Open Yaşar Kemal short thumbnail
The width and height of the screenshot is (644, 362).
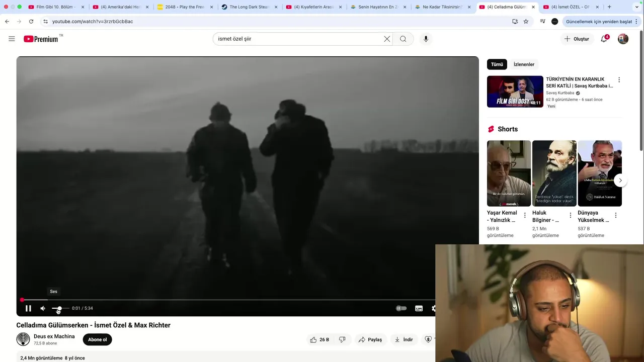[509, 173]
